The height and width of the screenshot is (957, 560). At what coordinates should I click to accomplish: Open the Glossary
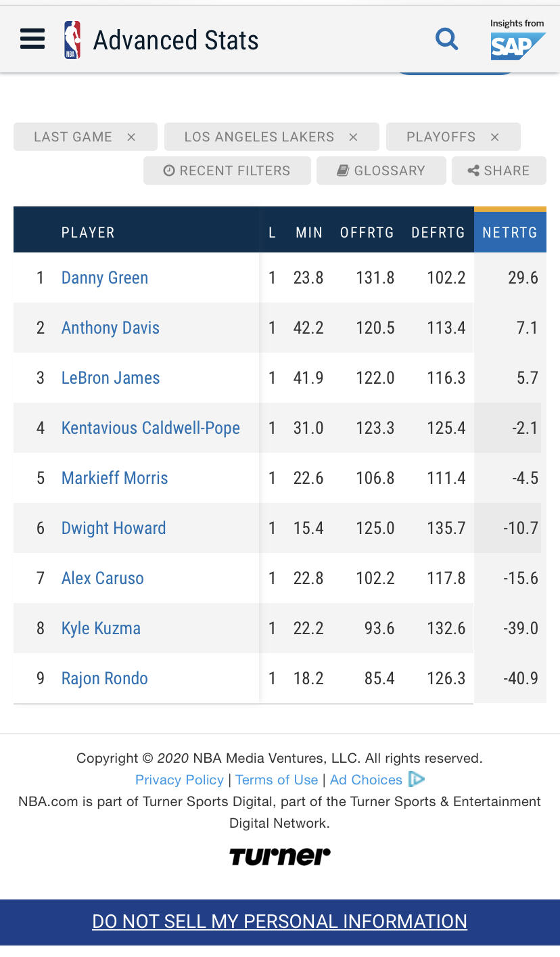click(x=381, y=171)
